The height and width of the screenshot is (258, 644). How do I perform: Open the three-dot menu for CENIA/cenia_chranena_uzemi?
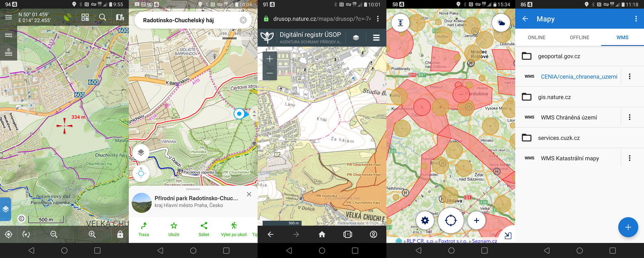[x=630, y=76]
